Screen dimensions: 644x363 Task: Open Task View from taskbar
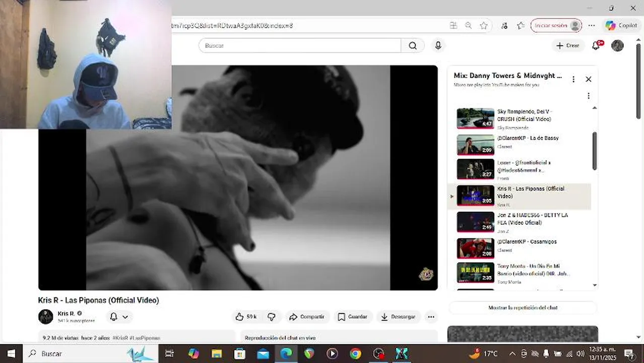point(169,354)
